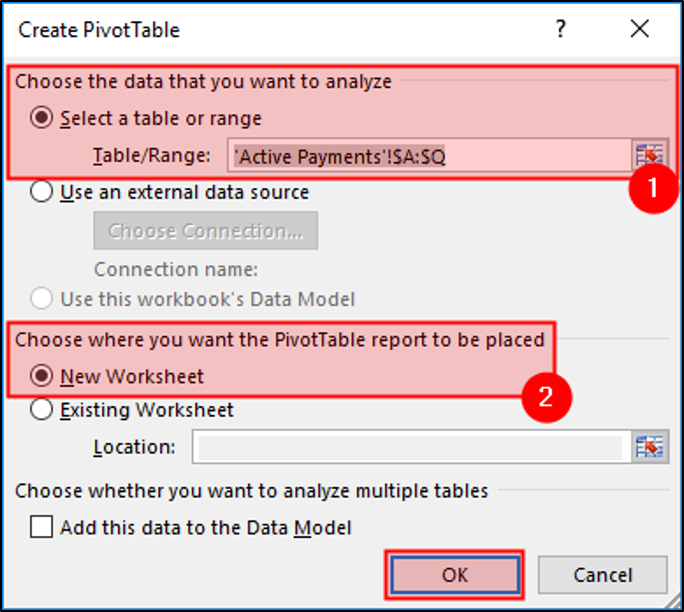Confirm with the OK button
Screen dimensions: 684x612
point(455,575)
